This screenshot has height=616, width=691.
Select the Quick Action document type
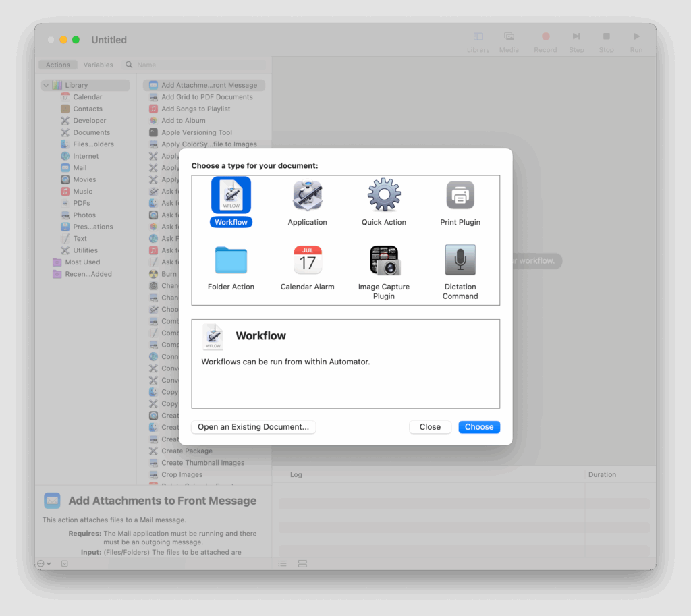[x=384, y=202]
